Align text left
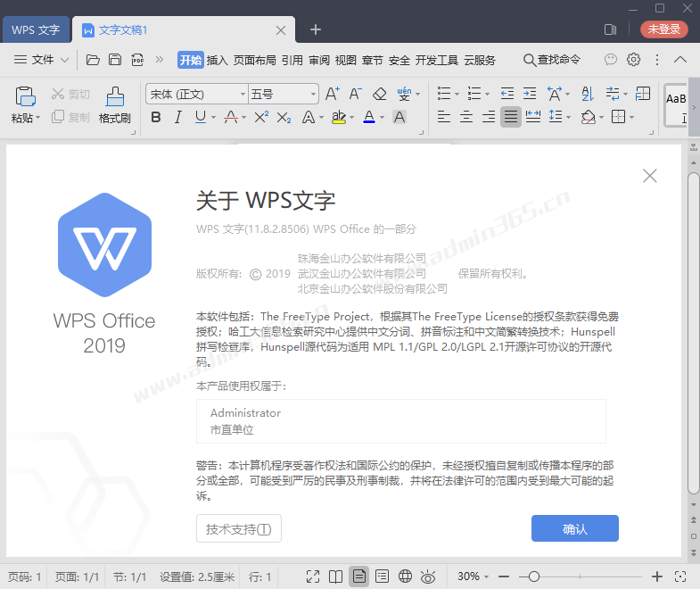Screen dimensions: 700x589 [x=444, y=117]
